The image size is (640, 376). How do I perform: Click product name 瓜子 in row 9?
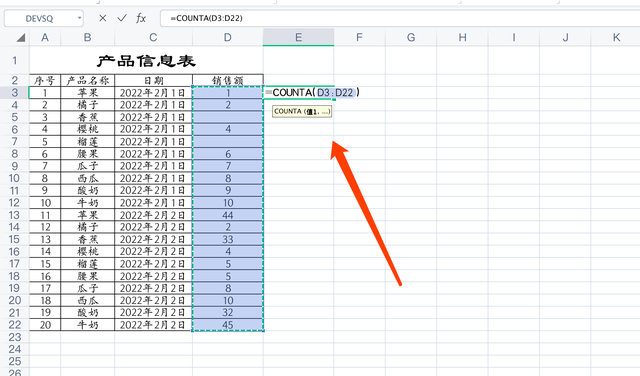click(87, 166)
